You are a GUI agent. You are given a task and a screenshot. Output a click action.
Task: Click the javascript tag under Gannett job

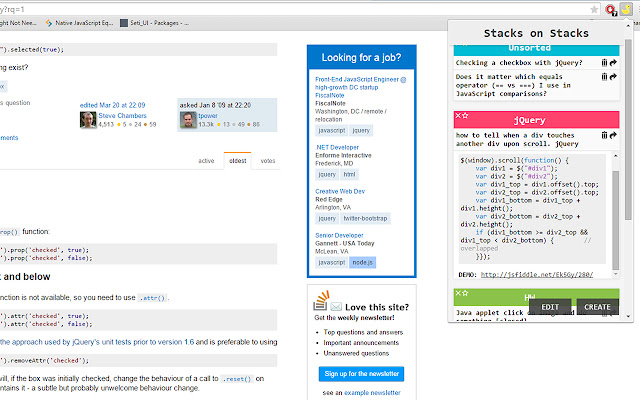331,262
